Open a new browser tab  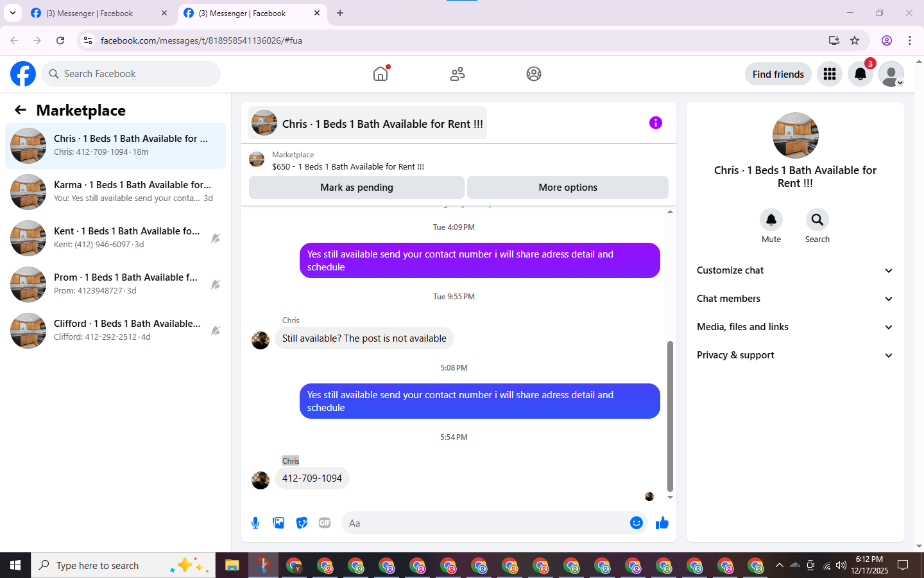click(340, 13)
